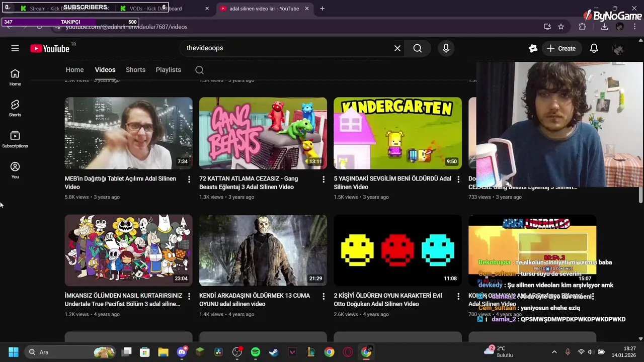Open more options for 72 KATTAN ATLAMA video
Image resolution: width=644 pixels, height=362 pixels.
[x=324, y=179]
